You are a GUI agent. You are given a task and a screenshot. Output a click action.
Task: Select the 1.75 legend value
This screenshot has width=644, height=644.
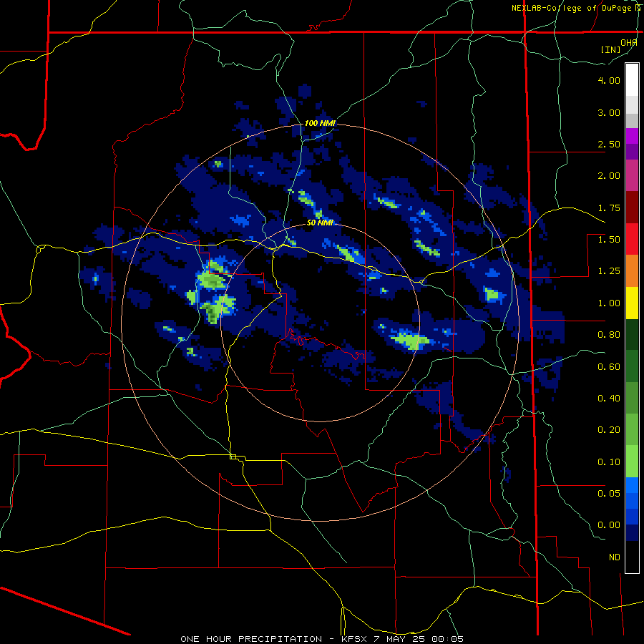point(609,208)
